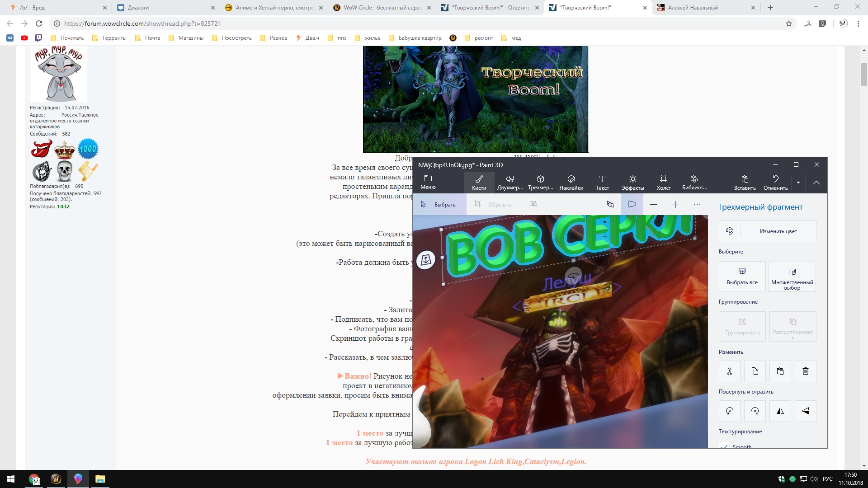The height and width of the screenshot is (488, 868).
Task: Click the Z-axis position handle on canvas
Action: point(425,260)
